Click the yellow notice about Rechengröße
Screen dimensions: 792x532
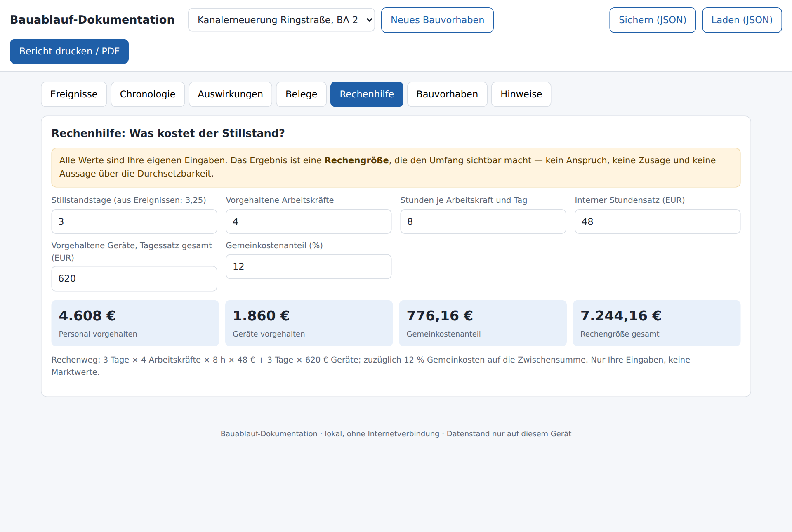396,167
